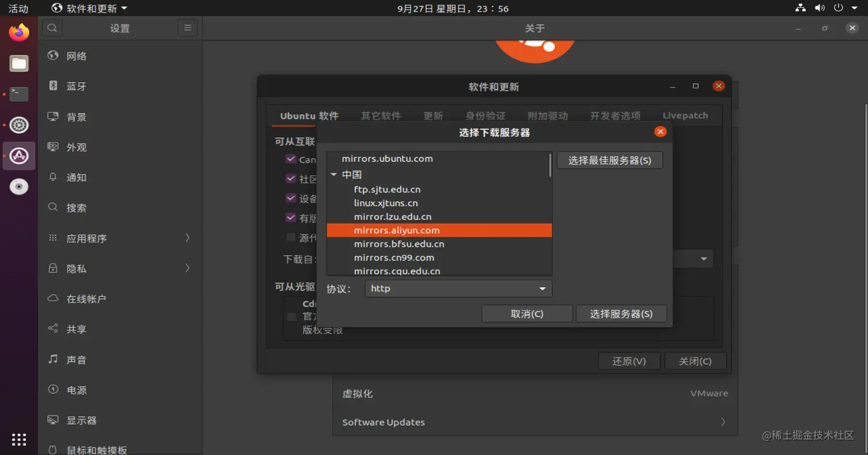Click the 还原(V) button in 软件和更新
Viewport: 868px width, 455px height.
pyautogui.click(x=629, y=361)
